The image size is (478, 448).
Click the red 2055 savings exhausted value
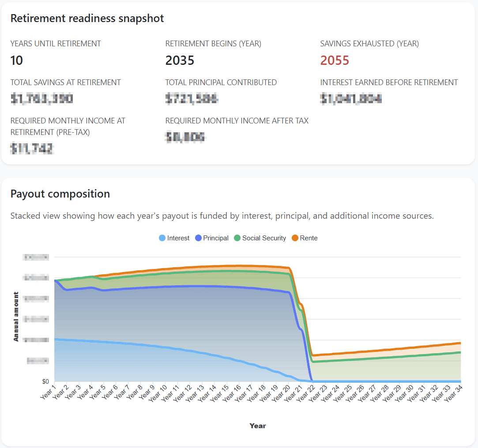click(x=335, y=60)
